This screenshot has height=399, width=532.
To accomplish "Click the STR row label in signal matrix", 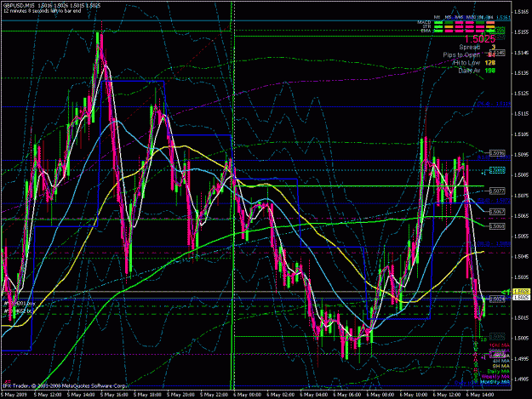I will (426, 26).
